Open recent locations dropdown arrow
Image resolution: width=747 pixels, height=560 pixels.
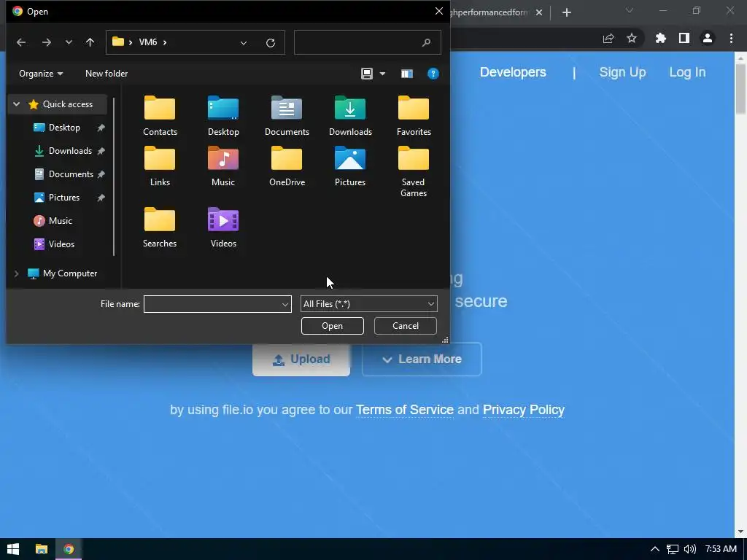(x=69, y=42)
